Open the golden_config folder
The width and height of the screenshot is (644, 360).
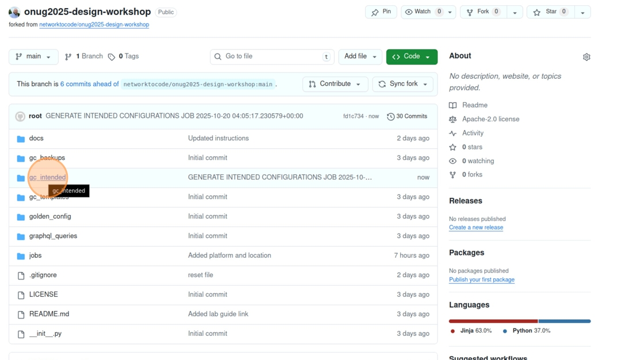tap(50, 217)
